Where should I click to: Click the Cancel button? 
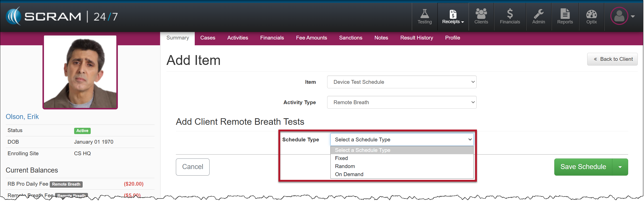(x=192, y=167)
